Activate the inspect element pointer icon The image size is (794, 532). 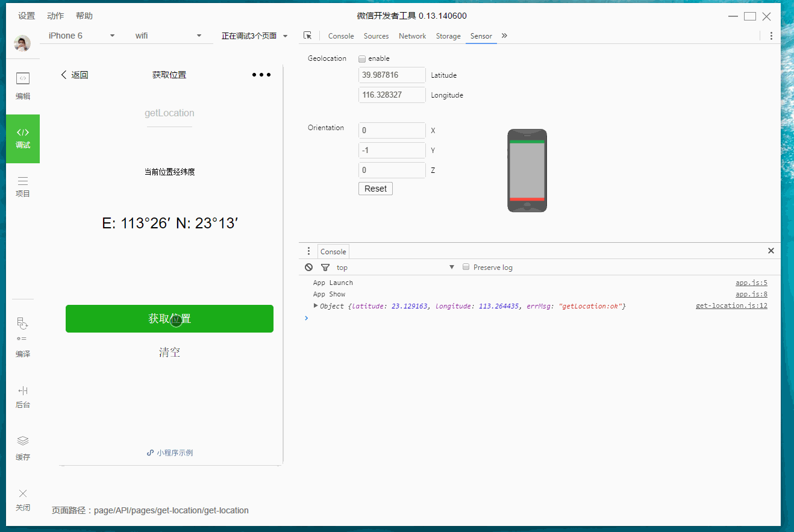tap(308, 36)
